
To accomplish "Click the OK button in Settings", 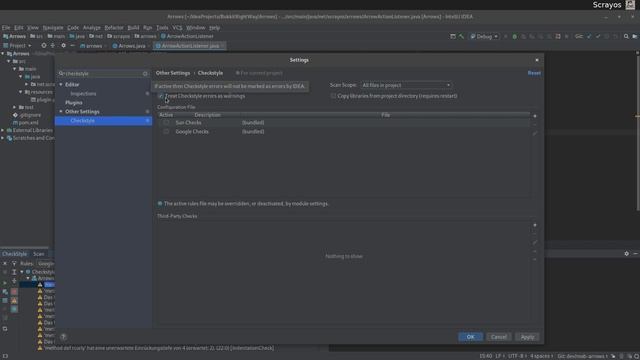I will (x=470, y=337).
